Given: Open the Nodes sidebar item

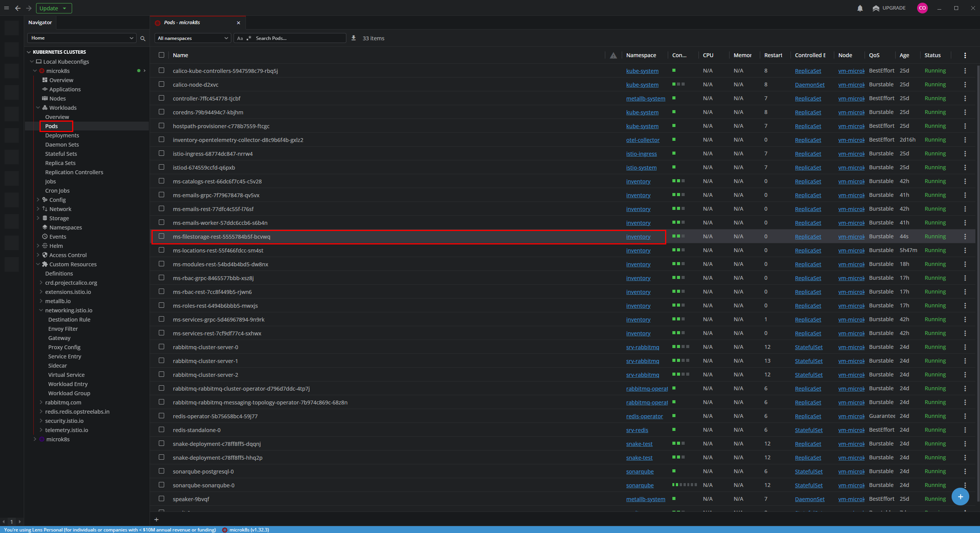Looking at the screenshot, I should (58, 99).
